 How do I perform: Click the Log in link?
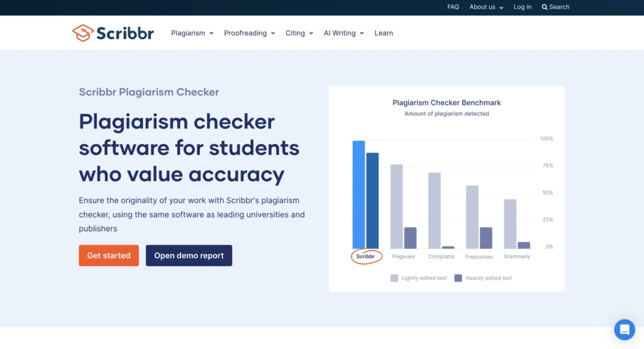523,7
